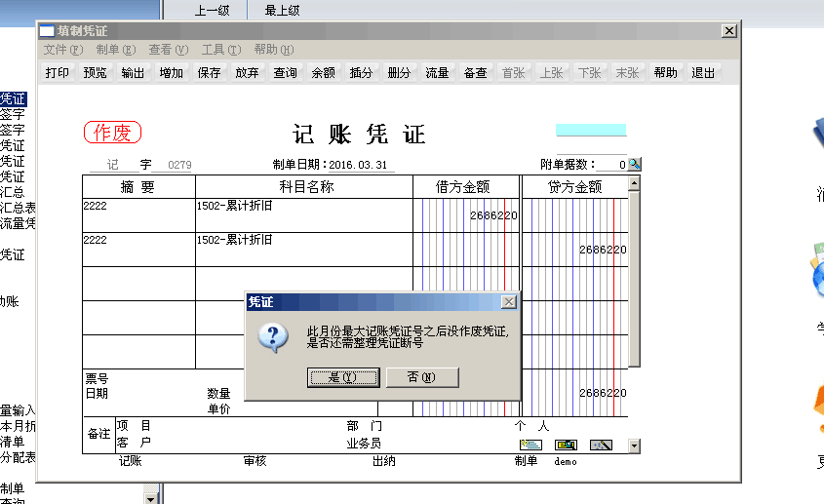The height and width of the screenshot is (504, 824).
Task: Click the 打印 toolbar button
Action: [x=58, y=72]
